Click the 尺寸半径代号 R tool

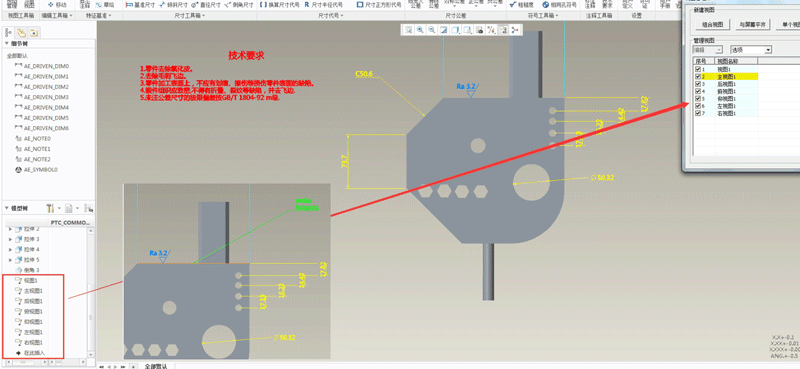323,5
